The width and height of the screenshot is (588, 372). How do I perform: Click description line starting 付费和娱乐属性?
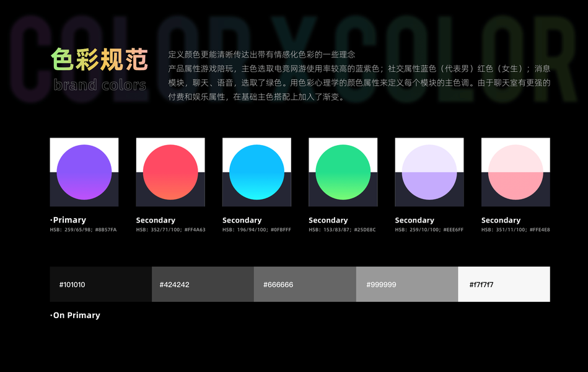(256, 97)
